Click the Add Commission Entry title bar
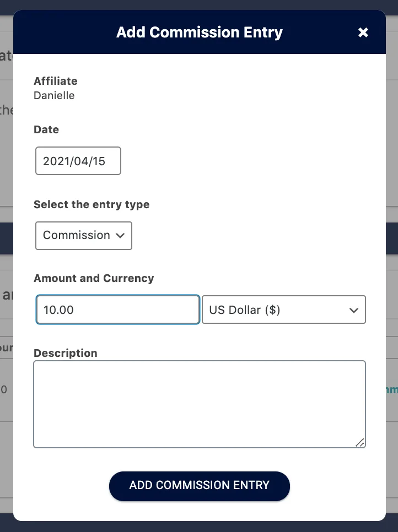Image resolution: width=398 pixels, height=532 pixels. click(199, 32)
